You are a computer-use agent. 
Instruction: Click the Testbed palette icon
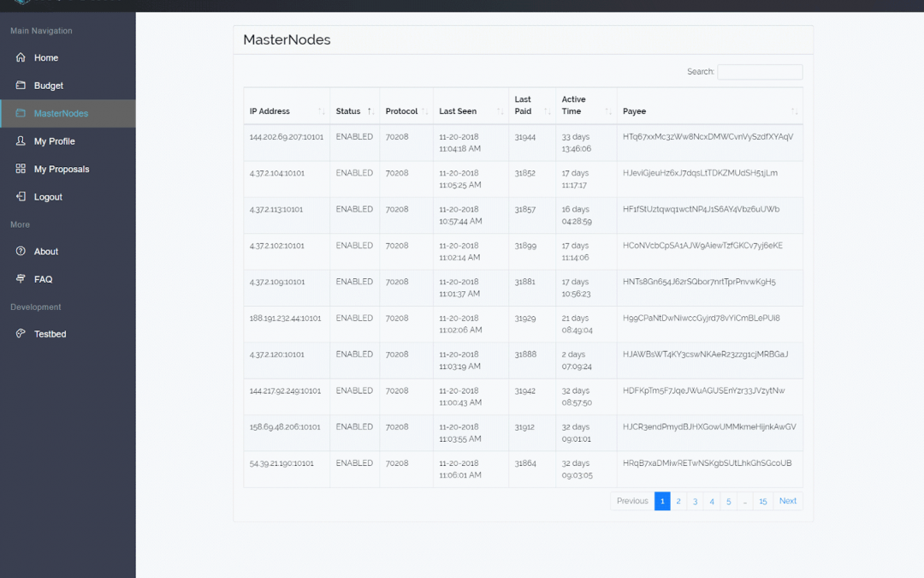tap(21, 334)
